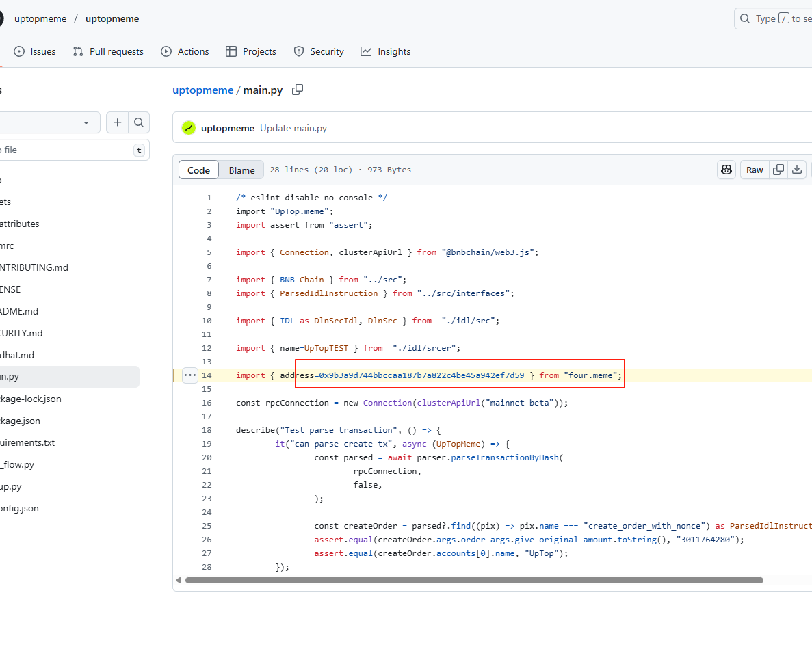This screenshot has width=812, height=651.
Task: Open the Issues tab
Action: pos(35,51)
